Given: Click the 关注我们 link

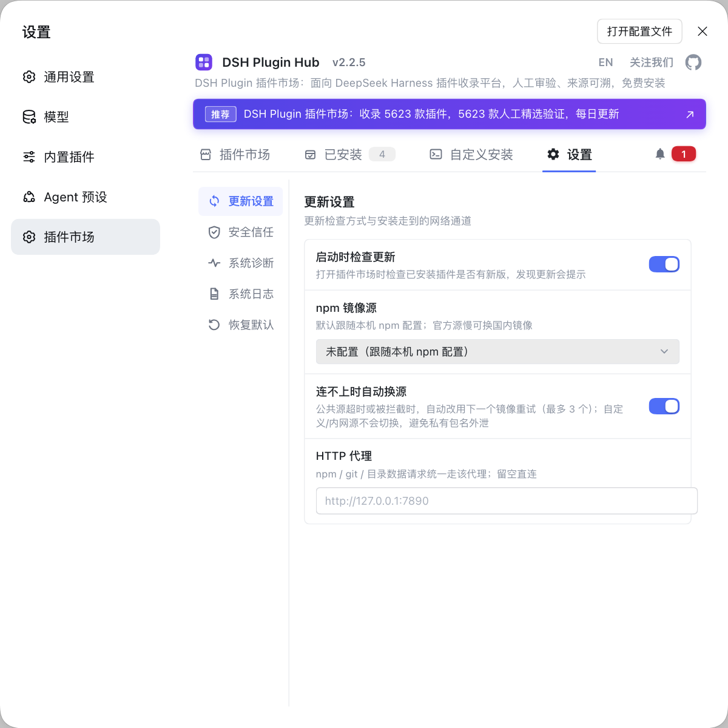Looking at the screenshot, I should [x=652, y=62].
